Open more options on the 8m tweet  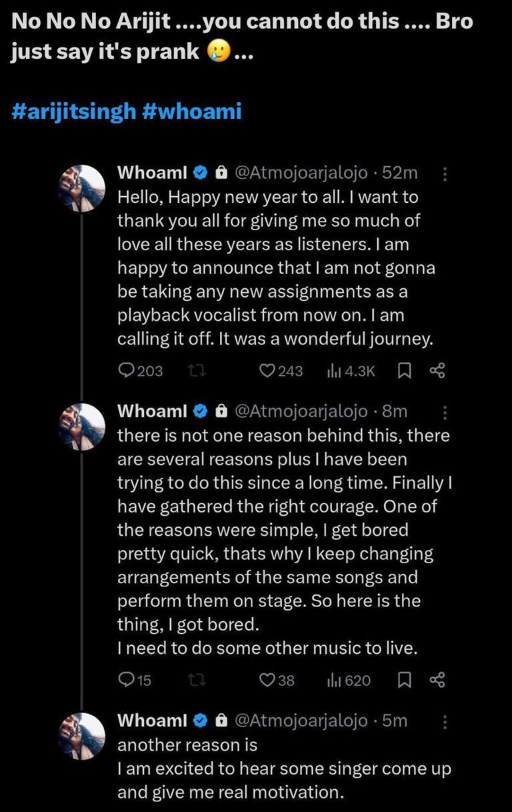pyautogui.click(x=445, y=413)
